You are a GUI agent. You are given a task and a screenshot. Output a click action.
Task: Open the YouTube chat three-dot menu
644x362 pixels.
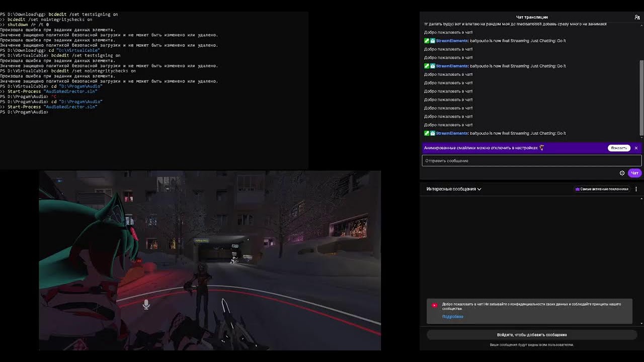point(636,189)
